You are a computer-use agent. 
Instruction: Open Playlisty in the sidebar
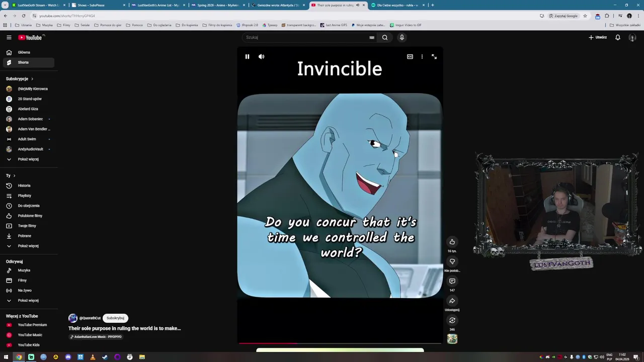(29, 196)
